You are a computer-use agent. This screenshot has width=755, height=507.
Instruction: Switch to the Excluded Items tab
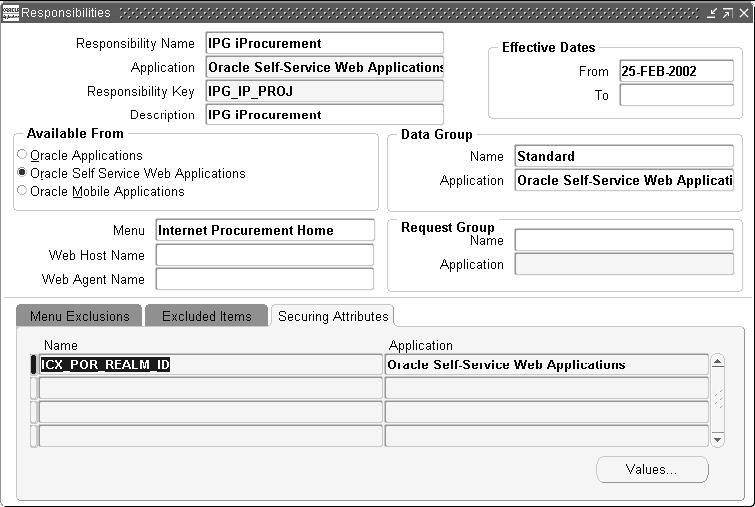pos(207,316)
